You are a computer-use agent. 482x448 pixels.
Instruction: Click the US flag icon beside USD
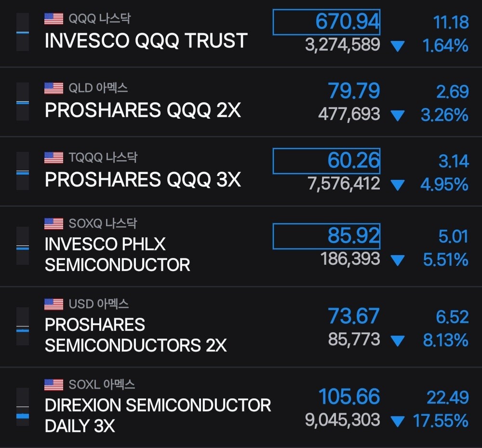pyautogui.click(x=54, y=304)
